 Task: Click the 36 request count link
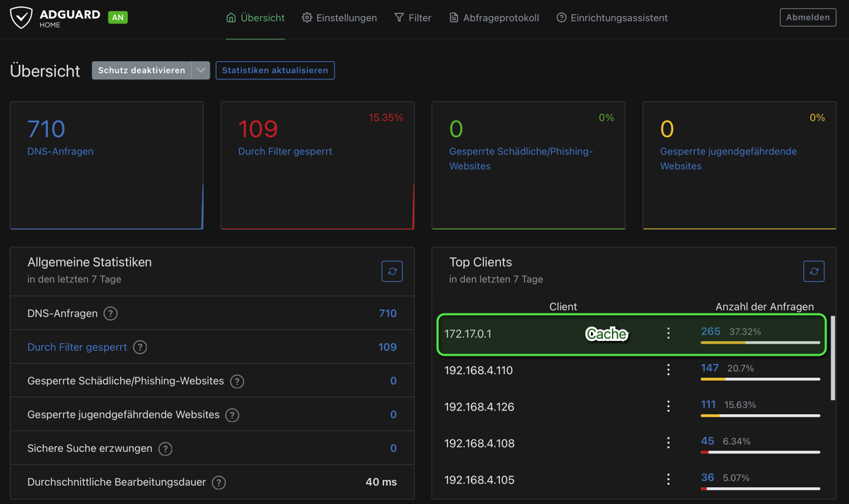tap(708, 477)
